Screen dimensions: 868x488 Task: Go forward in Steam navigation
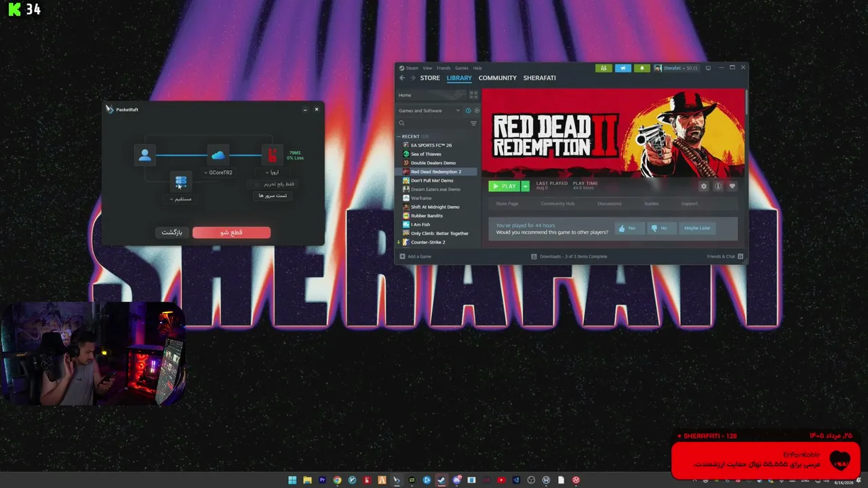[x=412, y=78]
